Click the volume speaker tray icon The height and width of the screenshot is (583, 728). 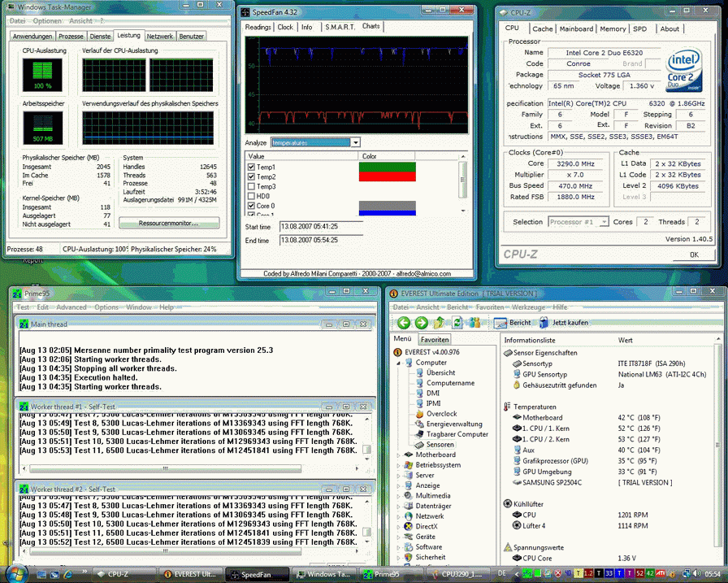coord(698,574)
